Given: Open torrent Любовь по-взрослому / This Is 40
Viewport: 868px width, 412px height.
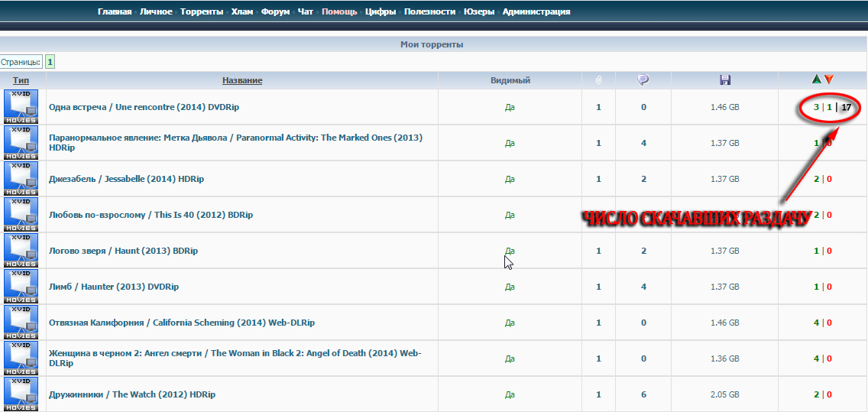Looking at the screenshot, I should (x=151, y=215).
